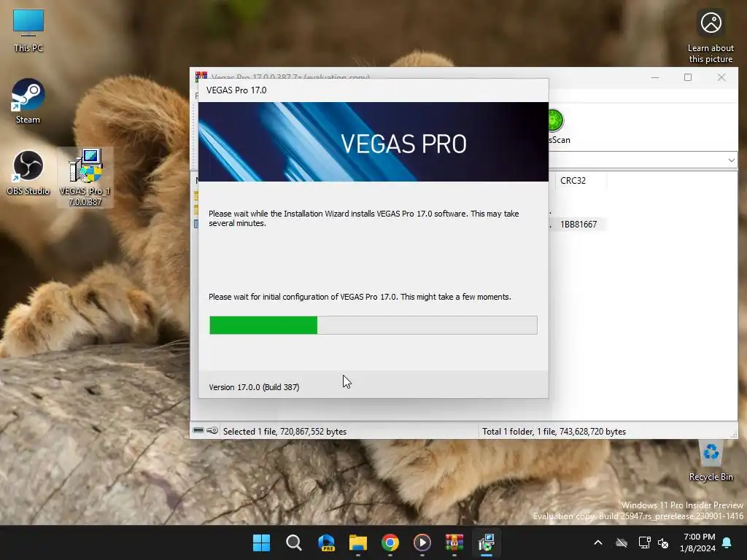Click the key icon in WinRAR status bar

212,430
